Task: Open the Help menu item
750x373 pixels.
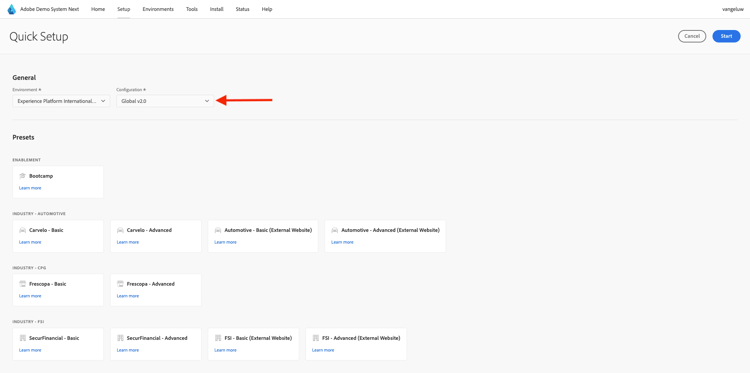Action: [x=267, y=9]
